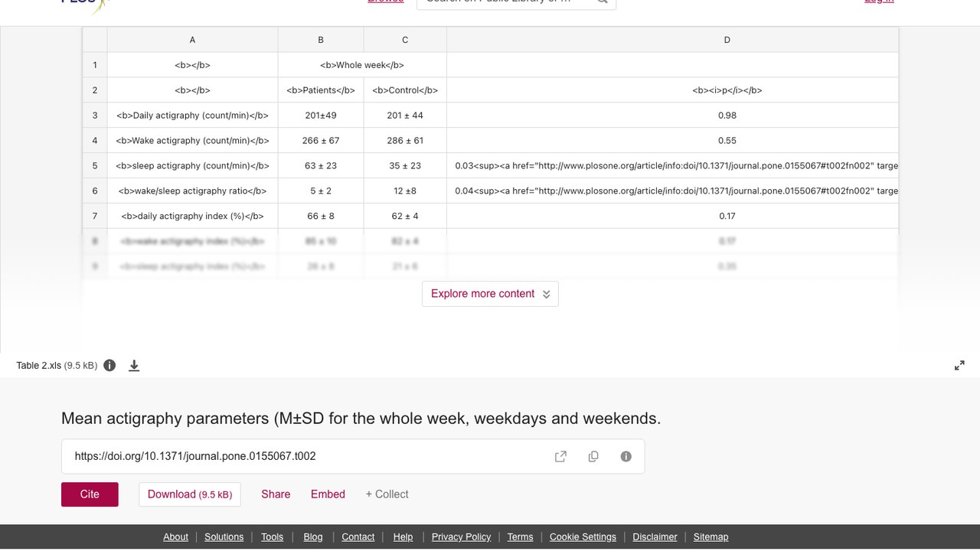Click the 'Control' header cell
This screenshot has height=551, width=980.
tap(405, 90)
